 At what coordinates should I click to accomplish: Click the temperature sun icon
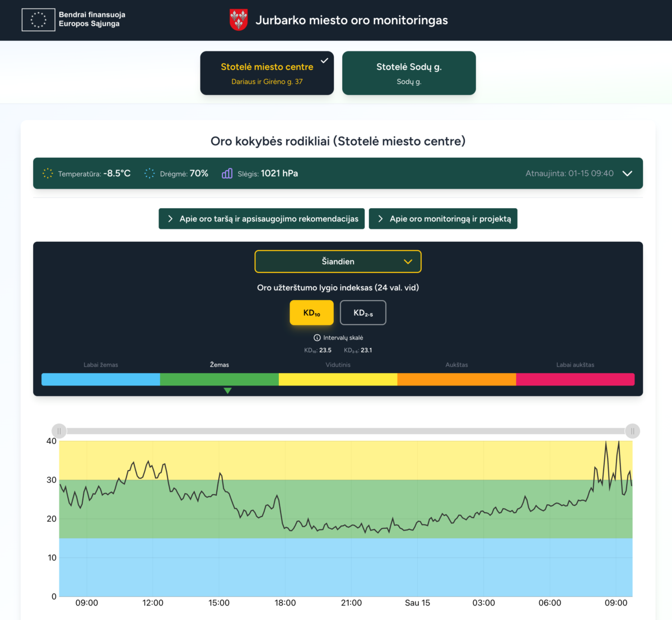(48, 173)
